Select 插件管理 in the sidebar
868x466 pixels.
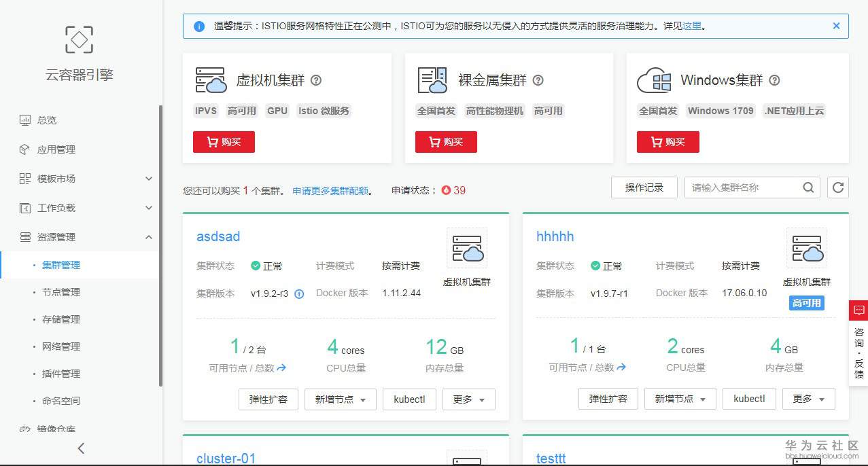click(61, 374)
